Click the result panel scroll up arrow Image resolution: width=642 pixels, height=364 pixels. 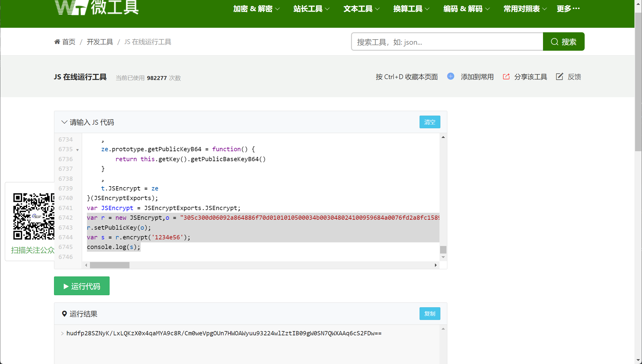click(x=443, y=329)
